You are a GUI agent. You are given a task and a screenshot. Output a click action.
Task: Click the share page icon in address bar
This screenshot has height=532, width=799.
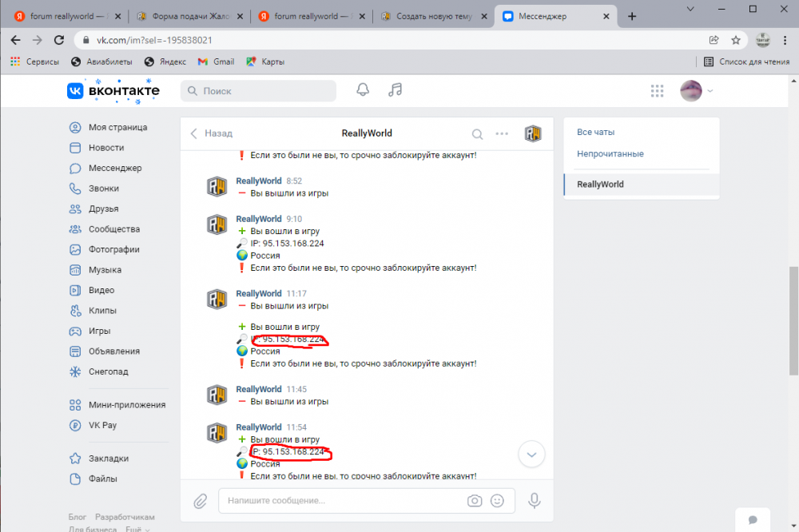click(x=714, y=40)
